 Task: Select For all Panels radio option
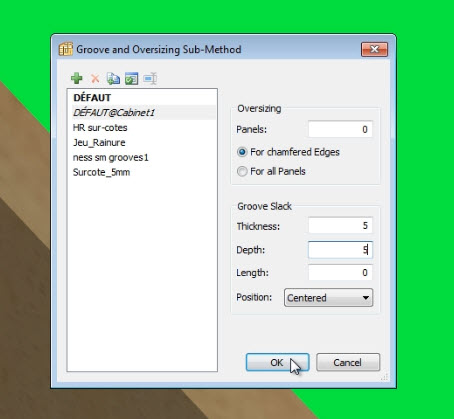(242, 171)
